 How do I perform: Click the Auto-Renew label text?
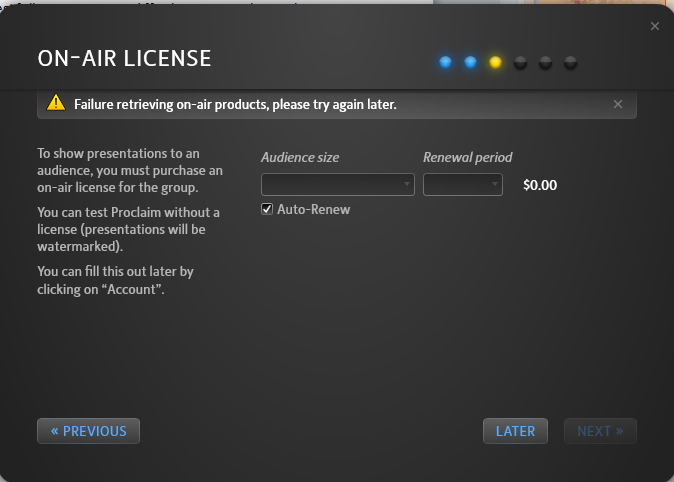[x=314, y=209]
